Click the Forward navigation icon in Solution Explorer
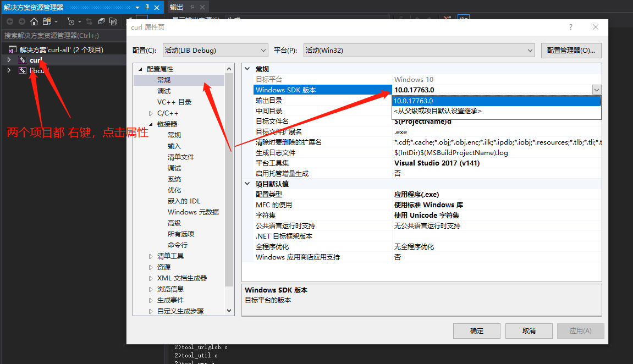This screenshot has height=364, width=633. coord(22,21)
